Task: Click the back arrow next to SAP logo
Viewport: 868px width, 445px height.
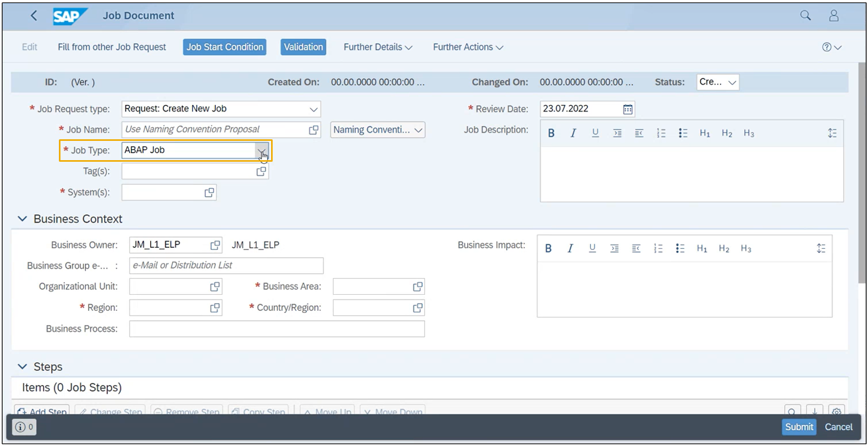Action: tap(34, 16)
